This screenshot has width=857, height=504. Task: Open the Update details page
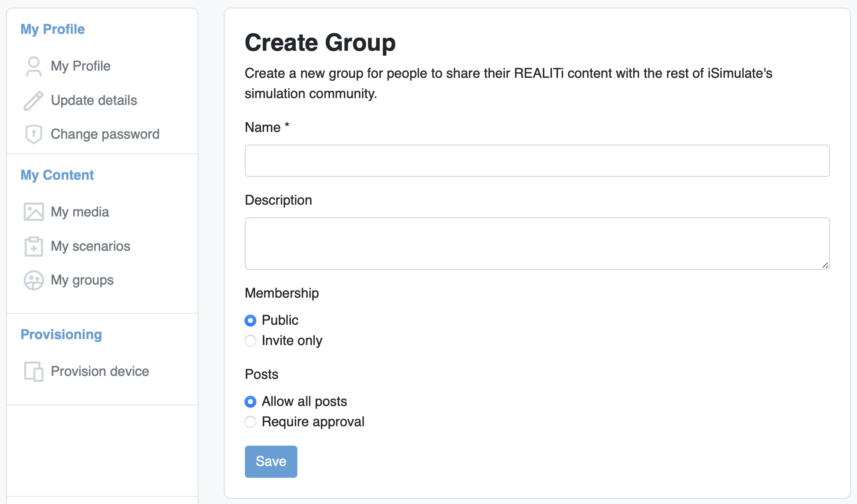(x=93, y=100)
